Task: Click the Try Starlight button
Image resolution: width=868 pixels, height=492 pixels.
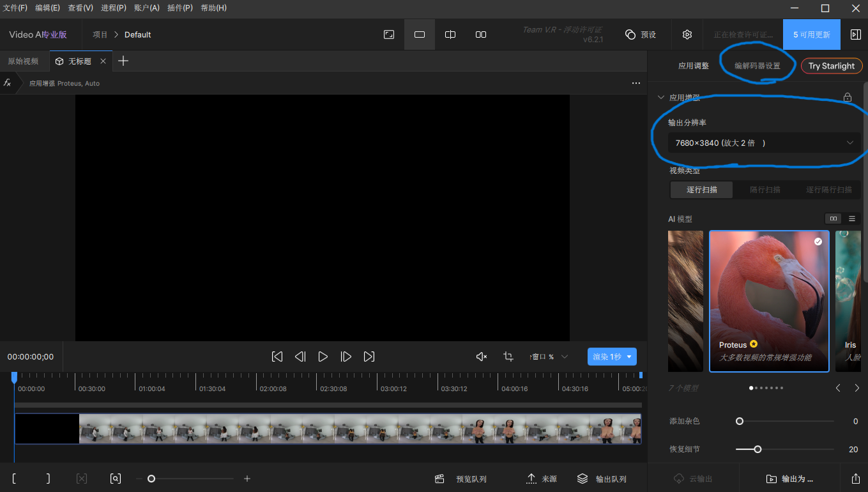Action: [832, 66]
